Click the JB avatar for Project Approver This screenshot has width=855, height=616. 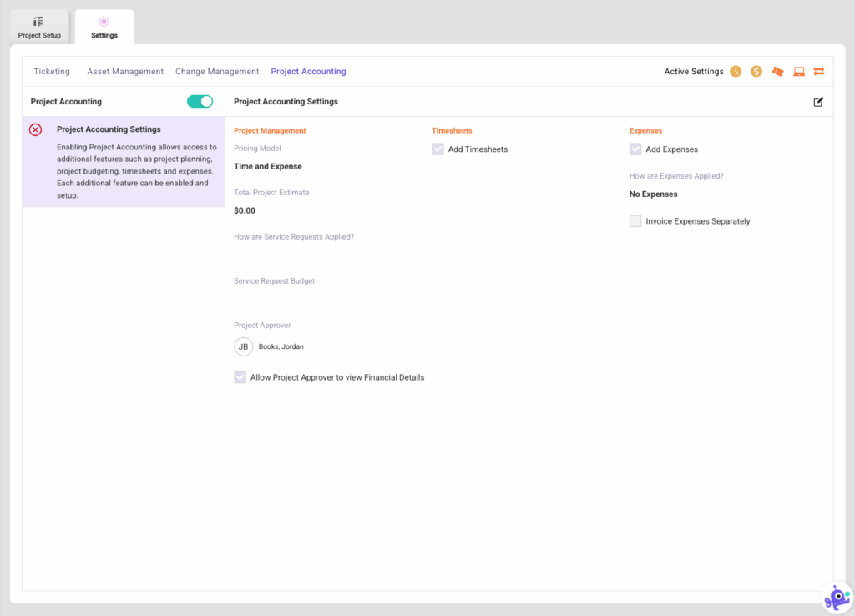(x=243, y=346)
